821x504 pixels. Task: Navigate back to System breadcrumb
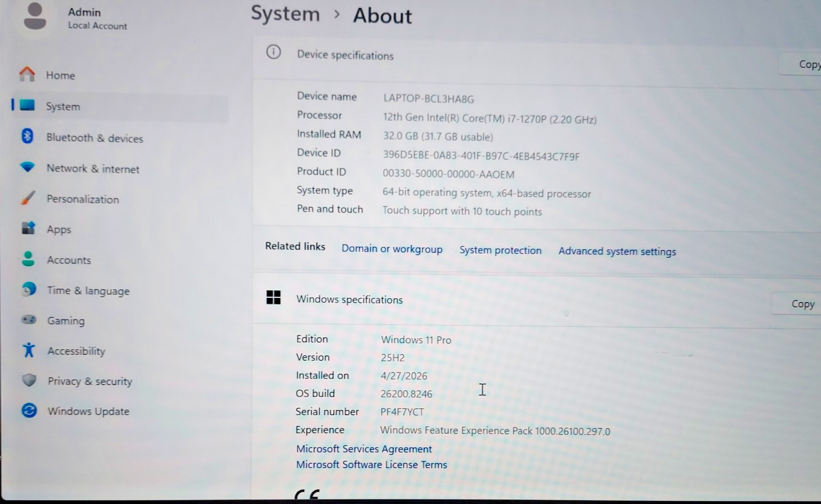tap(285, 13)
